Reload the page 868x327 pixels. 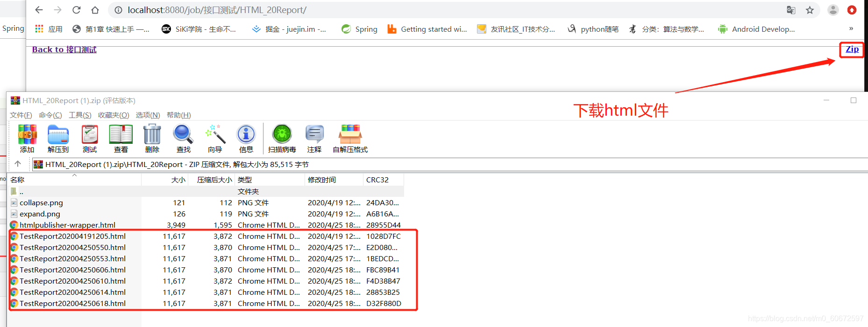coord(77,10)
